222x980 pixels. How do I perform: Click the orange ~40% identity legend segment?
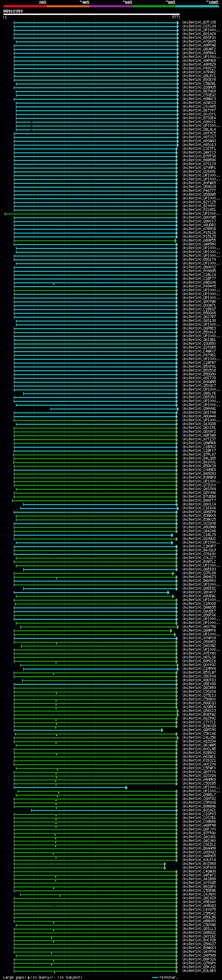tap(68, 6)
